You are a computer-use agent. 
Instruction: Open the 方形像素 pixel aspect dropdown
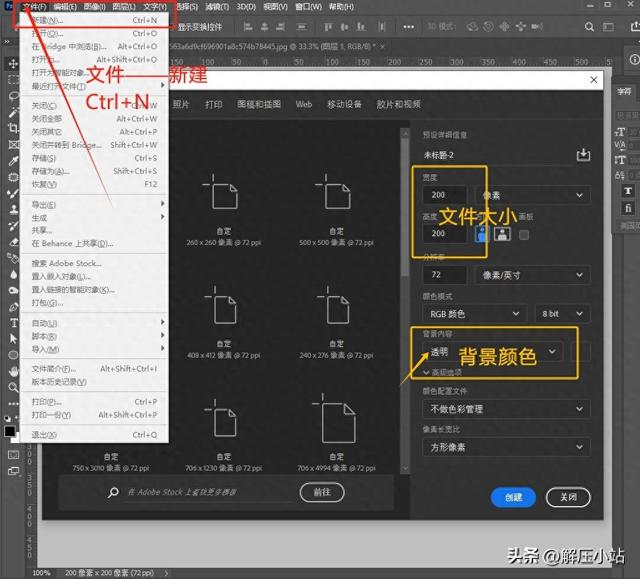point(507,447)
